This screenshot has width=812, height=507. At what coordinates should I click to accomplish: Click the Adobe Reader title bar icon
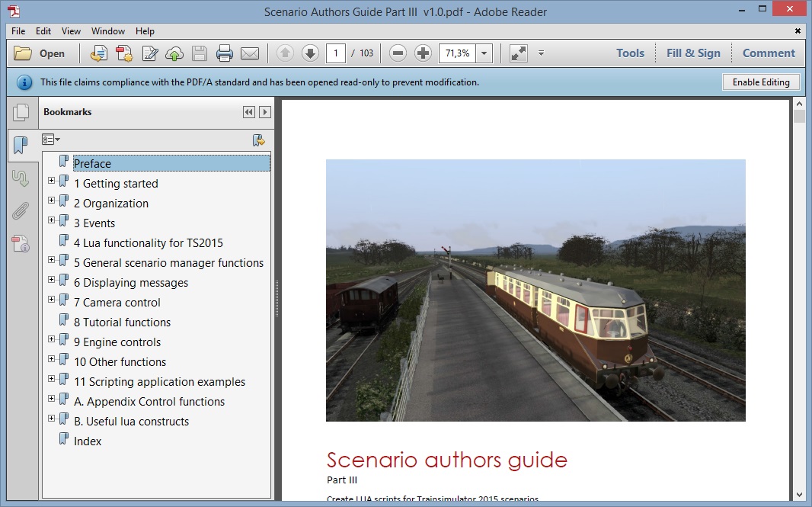[x=14, y=11]
